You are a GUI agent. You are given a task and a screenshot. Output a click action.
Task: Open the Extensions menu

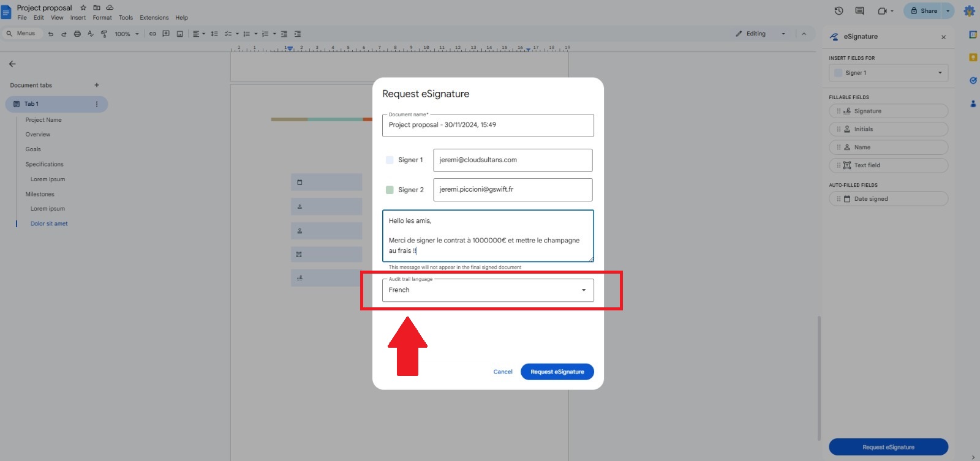click(154, 18)
